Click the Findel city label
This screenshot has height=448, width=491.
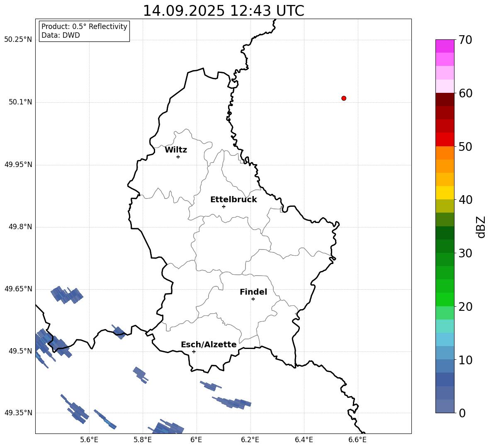coord(253,292)
